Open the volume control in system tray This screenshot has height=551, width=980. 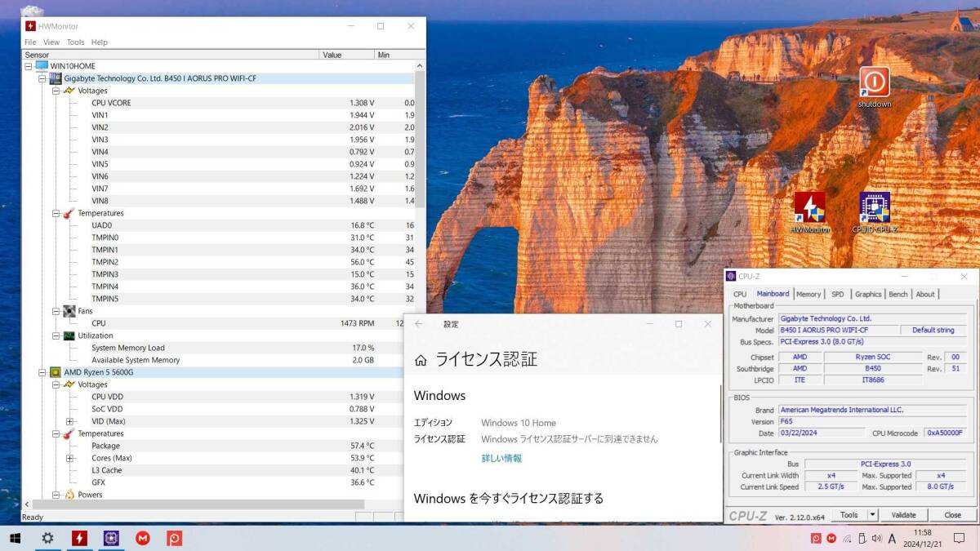coord(876,539)
